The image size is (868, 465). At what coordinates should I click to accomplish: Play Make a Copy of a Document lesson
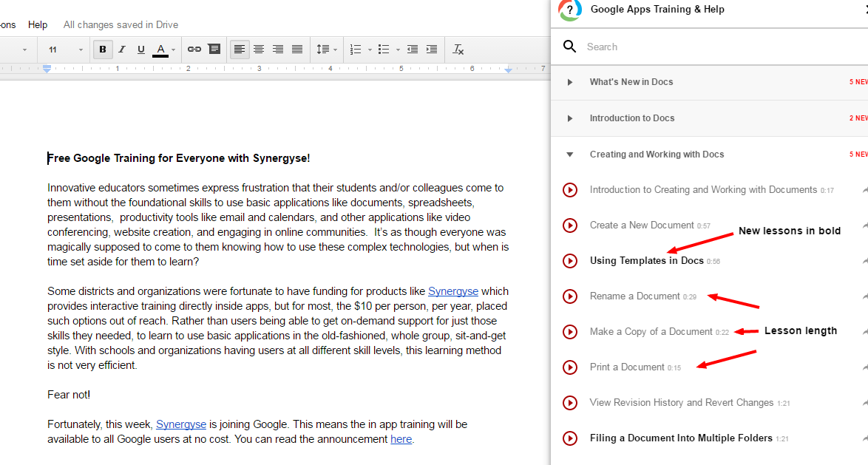coord(569,332)
